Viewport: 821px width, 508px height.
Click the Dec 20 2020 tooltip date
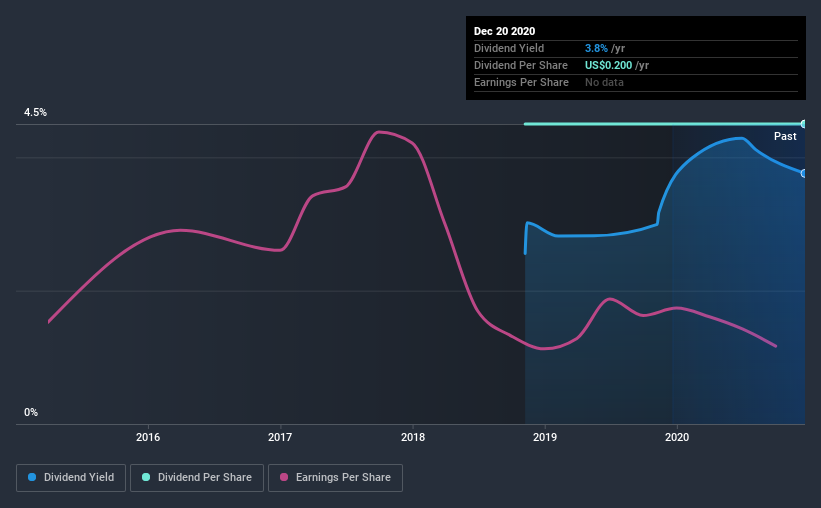[504, 31]
